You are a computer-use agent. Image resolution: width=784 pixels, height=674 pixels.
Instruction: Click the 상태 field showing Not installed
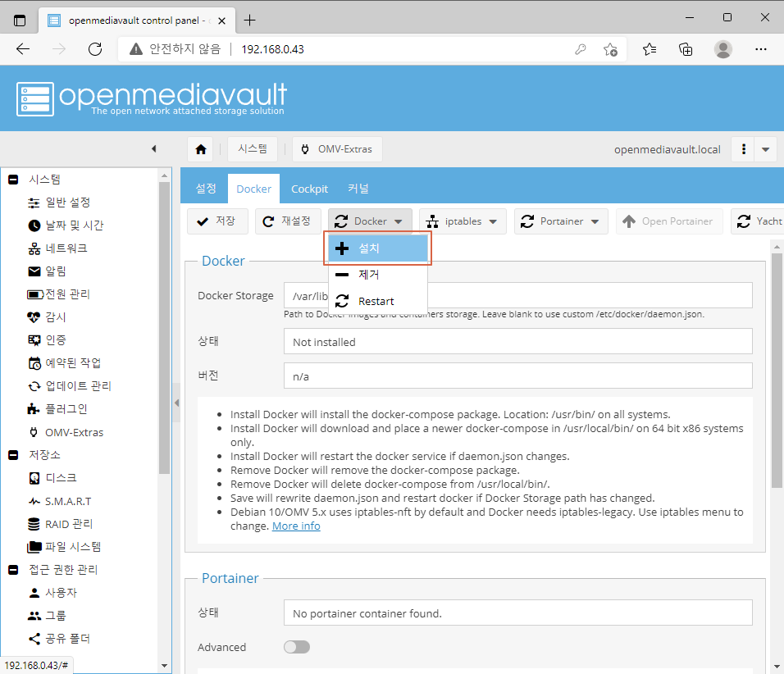click(518, 341)
